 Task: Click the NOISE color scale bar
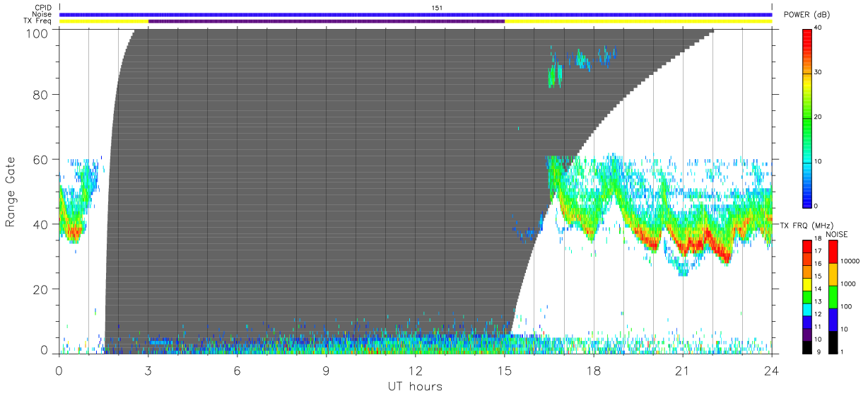pos(833,296)
